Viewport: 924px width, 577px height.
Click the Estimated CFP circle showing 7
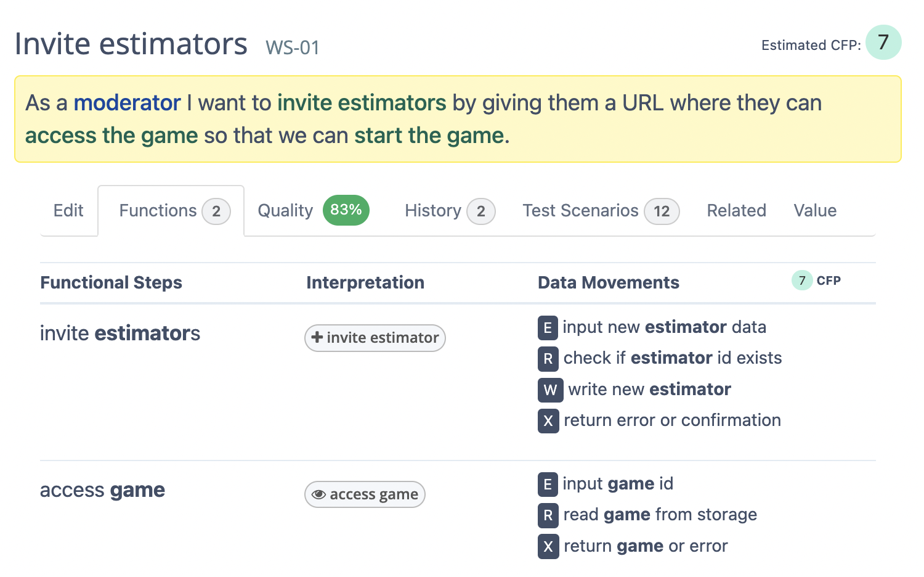tap(883, 43)
